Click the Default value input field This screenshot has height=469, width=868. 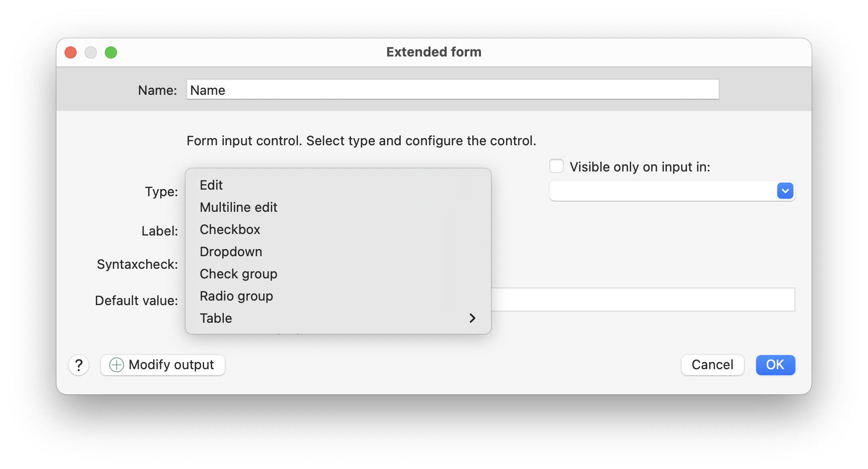[x=643, y=300]
